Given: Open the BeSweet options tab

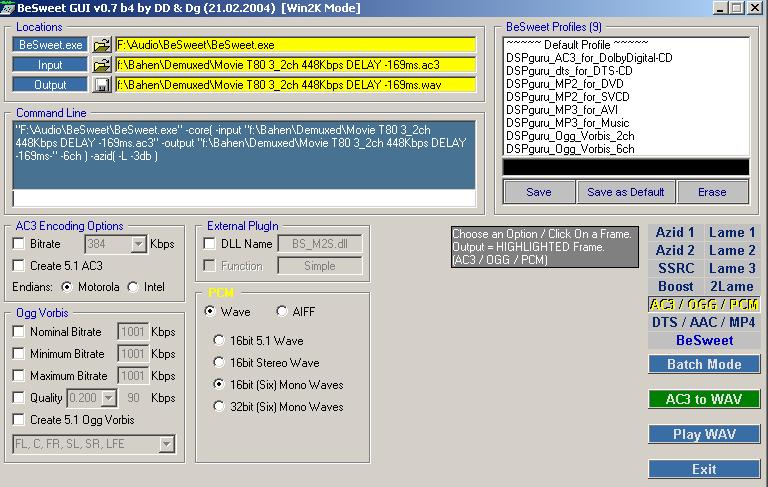Looking at the screenshot, I should [x=704, y=341].
